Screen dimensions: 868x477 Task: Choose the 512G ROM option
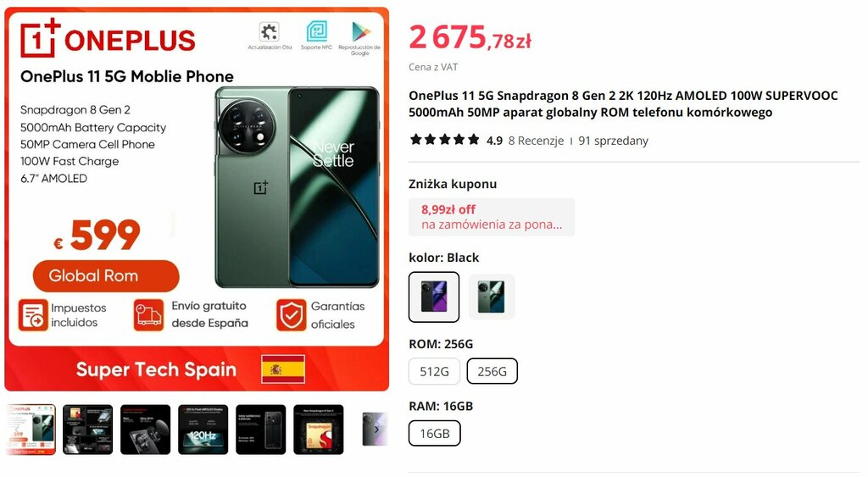tap(434, 371)
